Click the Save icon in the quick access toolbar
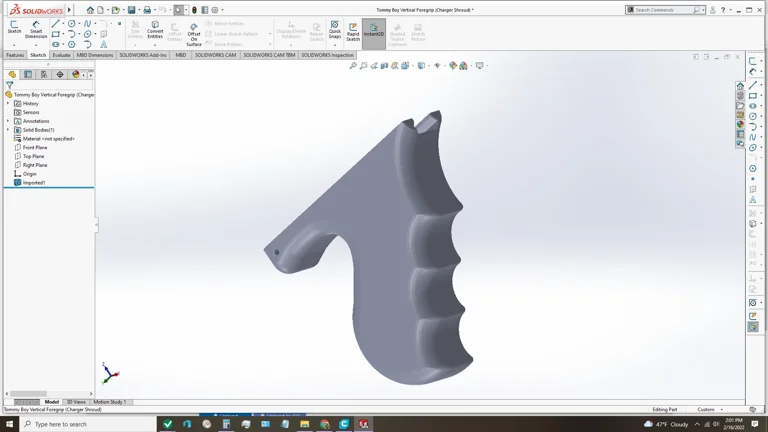768x432 pixels. pos(131,10)
